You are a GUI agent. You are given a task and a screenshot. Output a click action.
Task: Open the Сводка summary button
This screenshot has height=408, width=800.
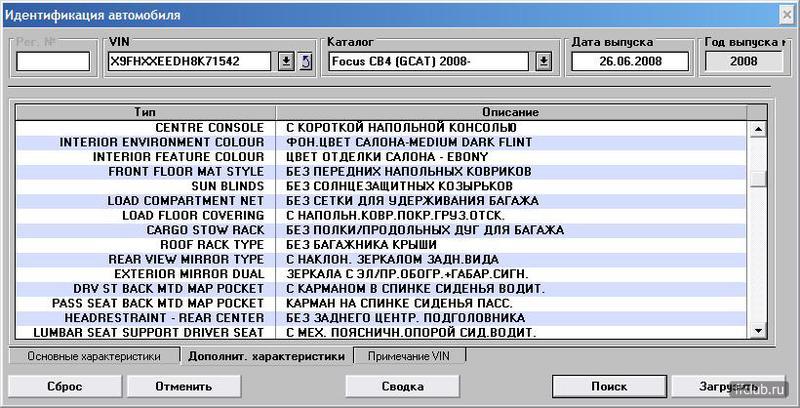click(403, 386)
